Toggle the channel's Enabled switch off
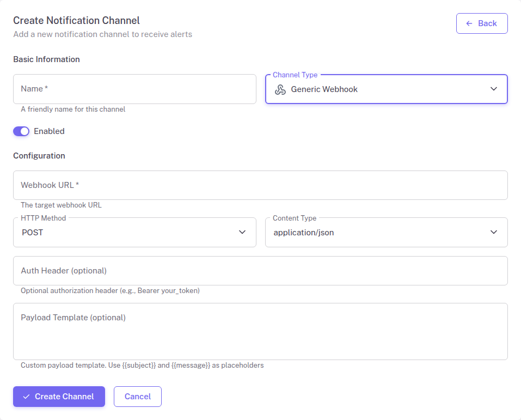 [21, 131]
